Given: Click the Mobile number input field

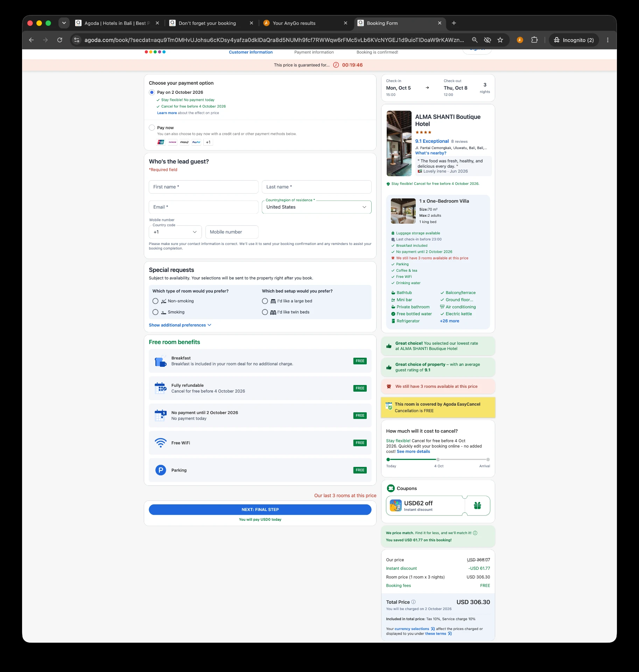Looking at the screenshot, I should click(232, 232).
